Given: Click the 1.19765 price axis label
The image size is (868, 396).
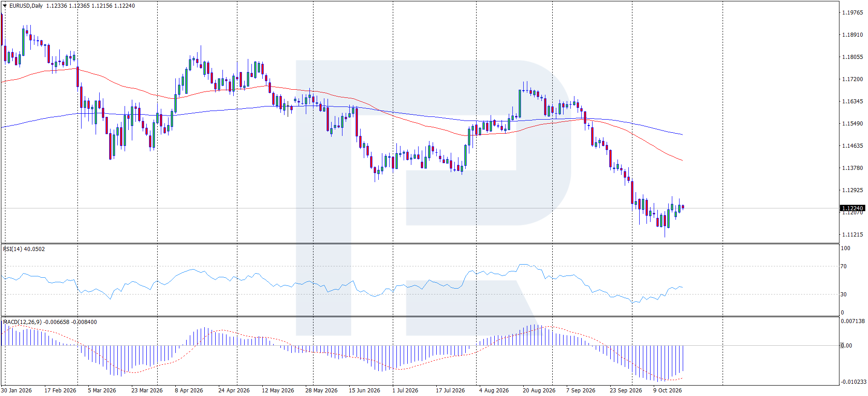Looking at the screenshot, I should point(852,13).
